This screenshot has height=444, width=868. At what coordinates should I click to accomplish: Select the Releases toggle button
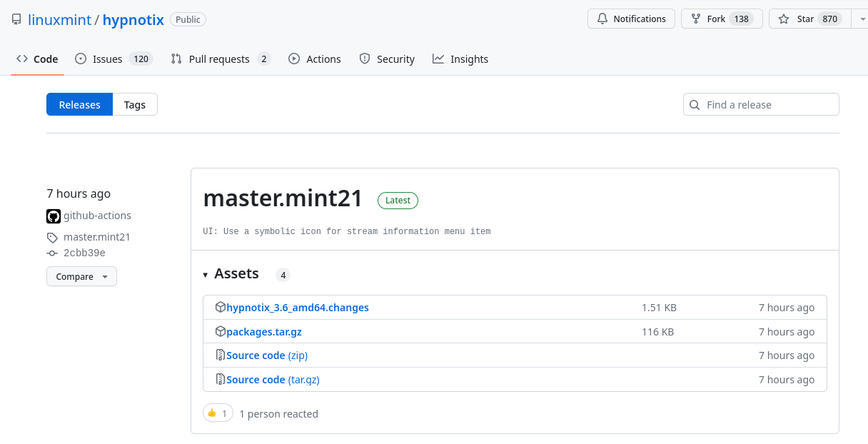pos(79,105)
